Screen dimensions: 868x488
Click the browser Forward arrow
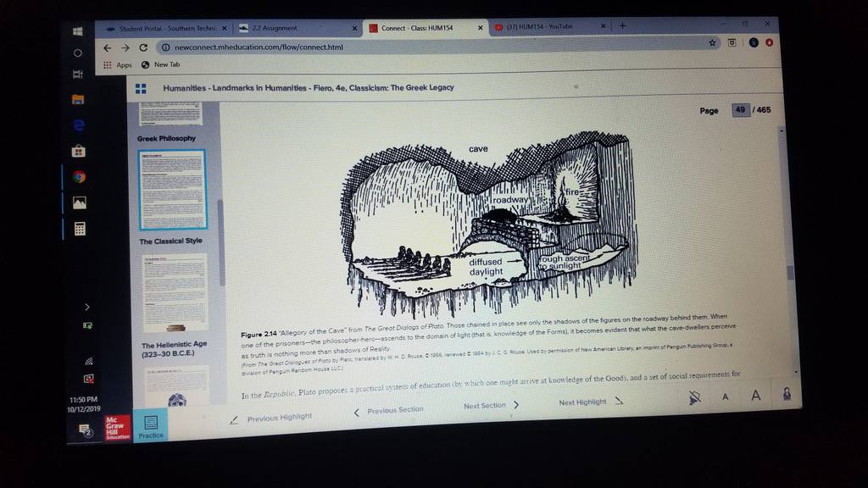(125, 48)
